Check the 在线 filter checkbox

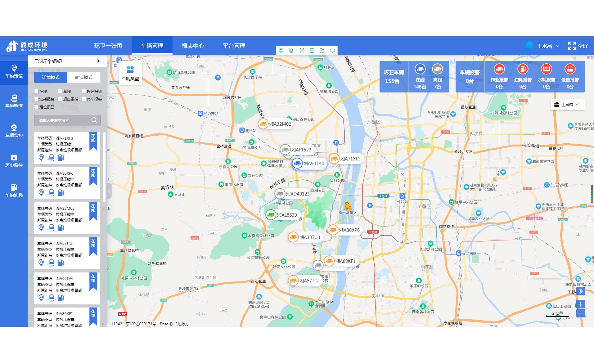[x=37, y=91]
